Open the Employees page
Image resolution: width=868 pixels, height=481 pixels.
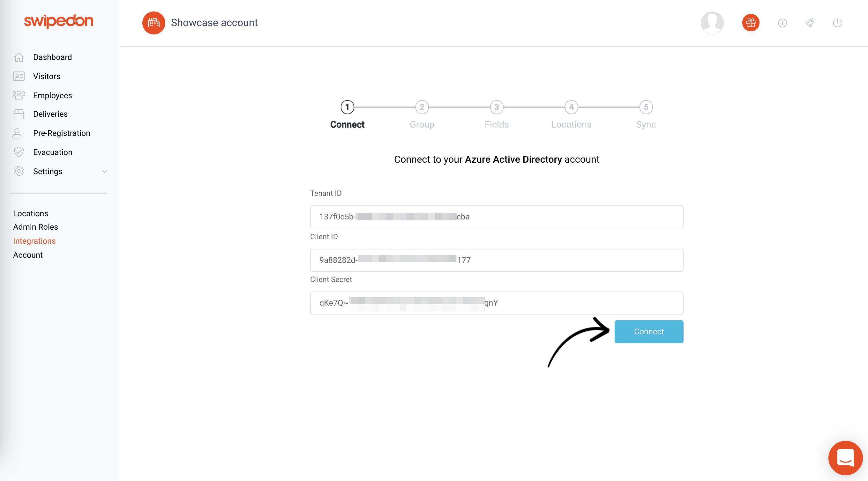[53, 96]
